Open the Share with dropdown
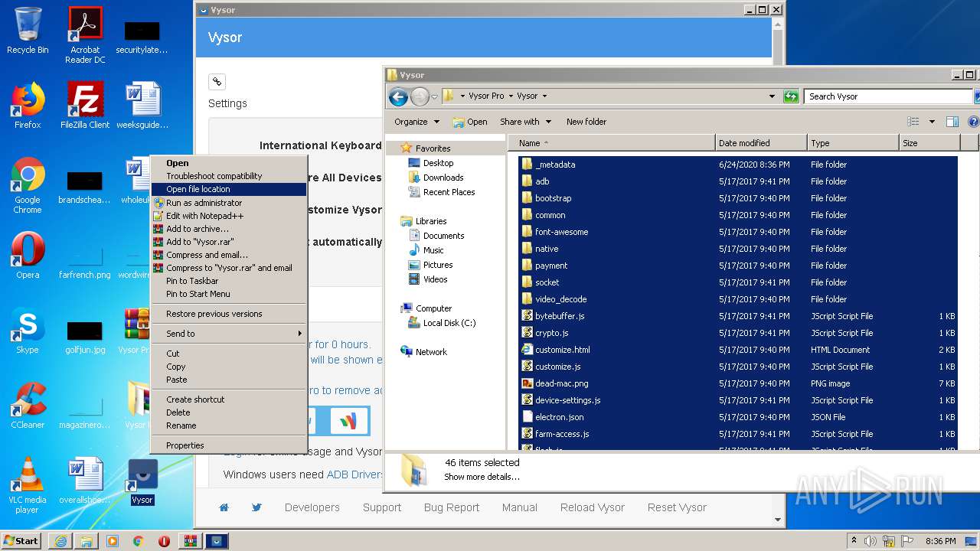 coord(525,122)
